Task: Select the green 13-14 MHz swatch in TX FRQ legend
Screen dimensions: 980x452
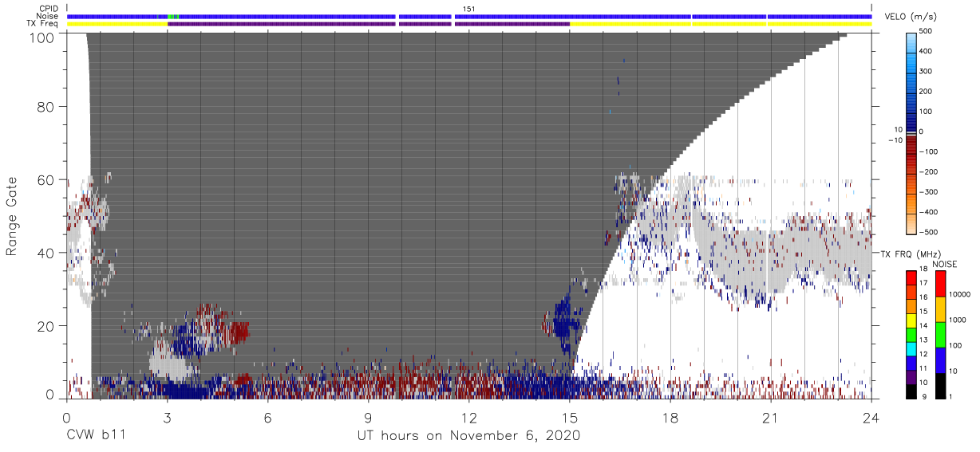Action: coord(911,334)
